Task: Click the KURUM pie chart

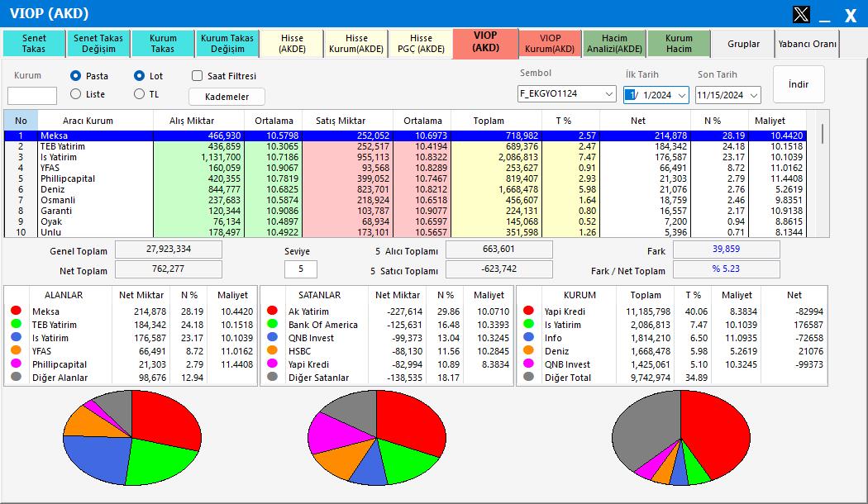Action: [681, 438]
